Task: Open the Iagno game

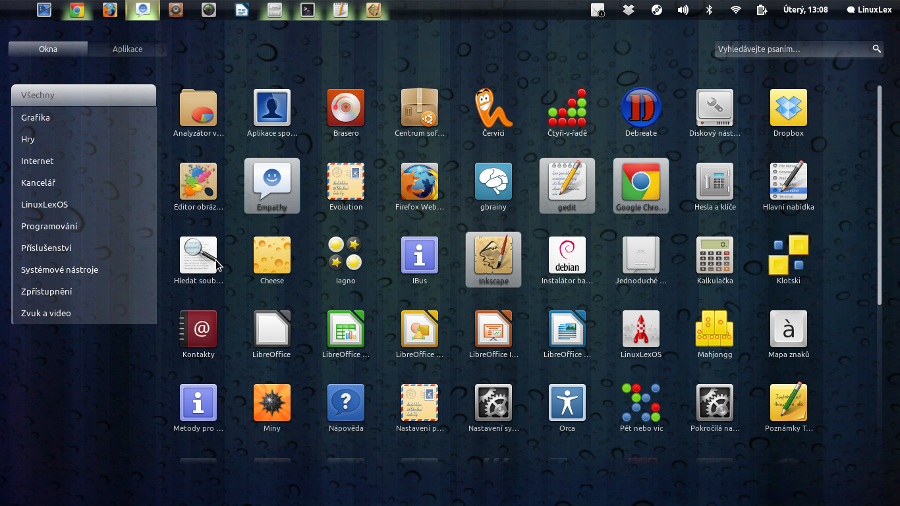Action: pyautogui.click(x=346, y=260)
